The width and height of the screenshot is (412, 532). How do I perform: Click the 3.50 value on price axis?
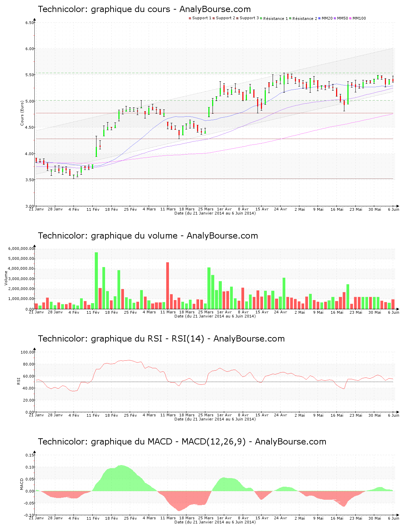tap(30, 180)
